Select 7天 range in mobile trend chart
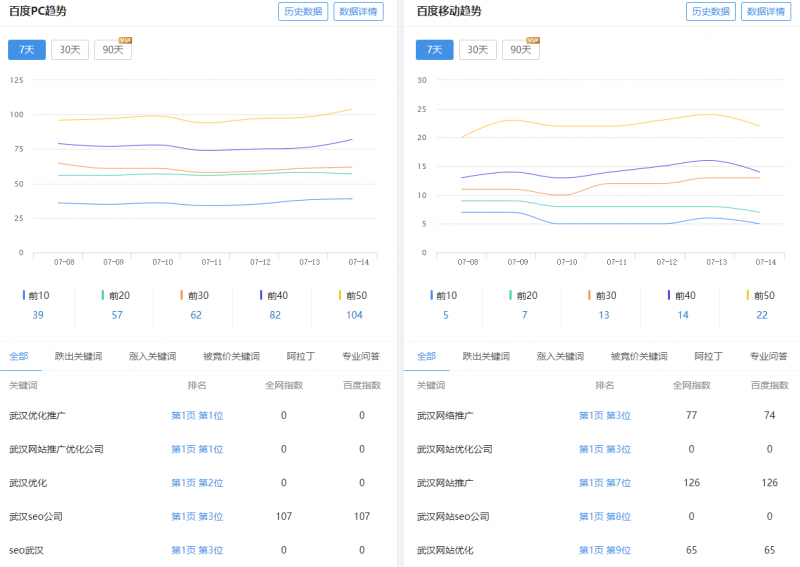 coord(435,50)
